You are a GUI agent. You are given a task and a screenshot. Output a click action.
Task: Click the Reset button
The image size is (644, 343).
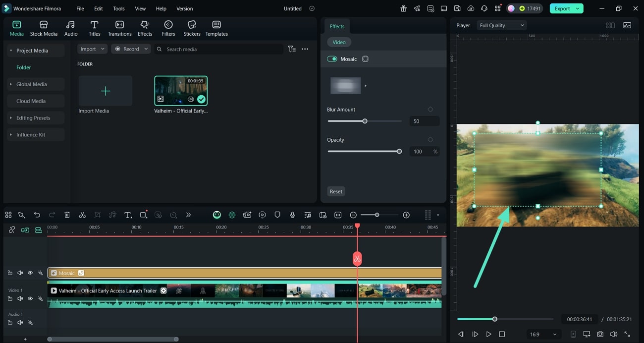[336, 191]
